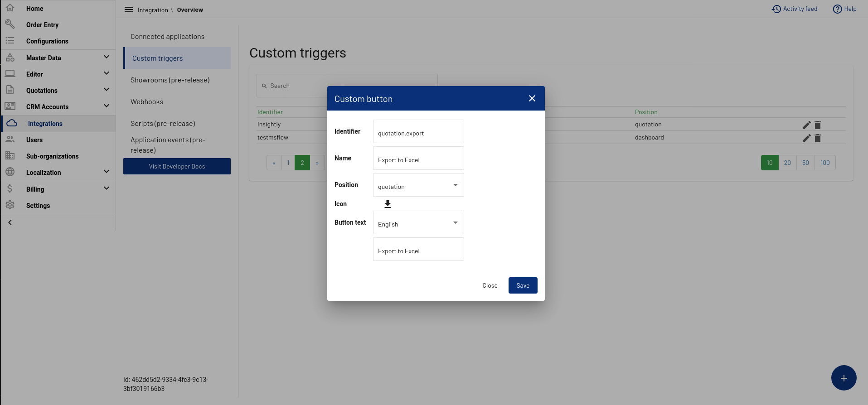Set page size to 50 rows

(805, 163)
